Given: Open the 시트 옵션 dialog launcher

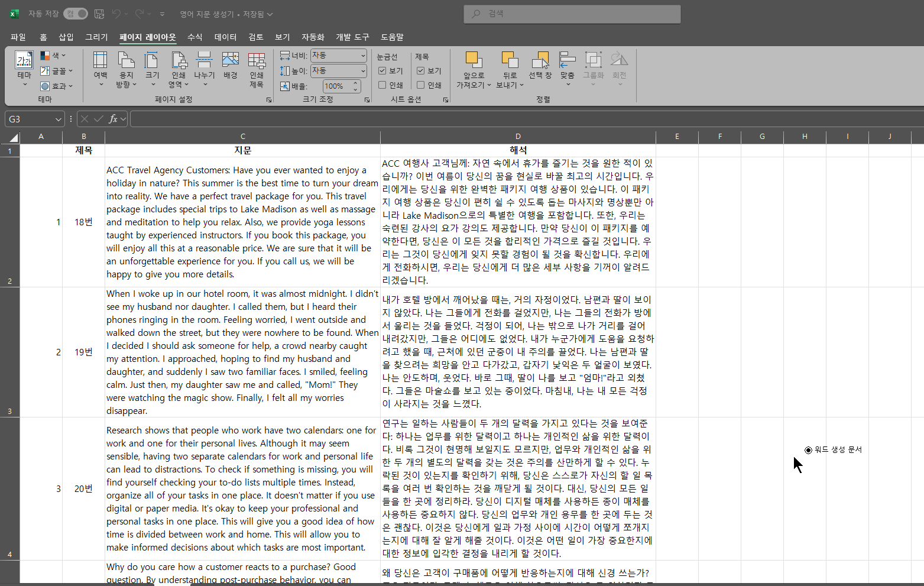Looking at the screenshot, I should pos(446,100).
